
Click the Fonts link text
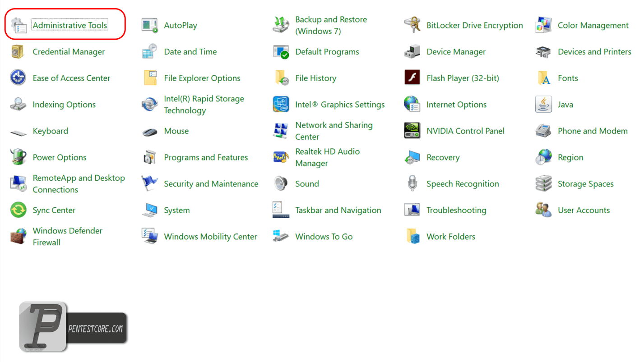(x=568, y=78)
